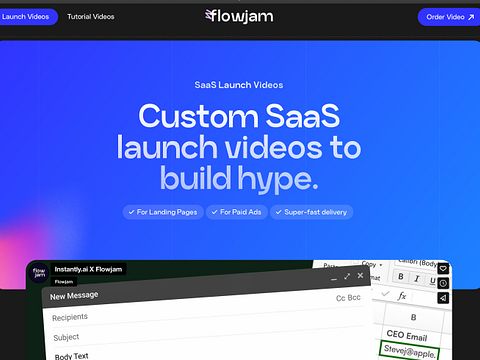Open the Instantly.ai X Flowjam video title

(88, 269)
